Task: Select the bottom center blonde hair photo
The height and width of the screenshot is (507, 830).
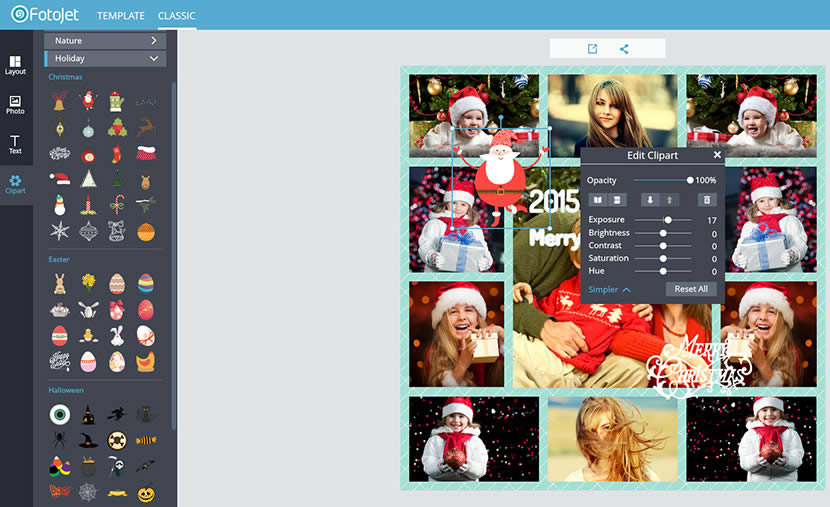Action: point(612,439)
